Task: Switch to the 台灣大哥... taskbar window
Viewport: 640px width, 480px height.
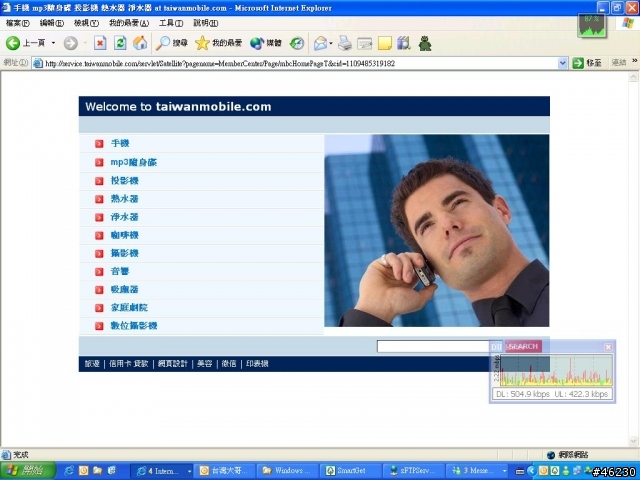Action: (224, 471)
